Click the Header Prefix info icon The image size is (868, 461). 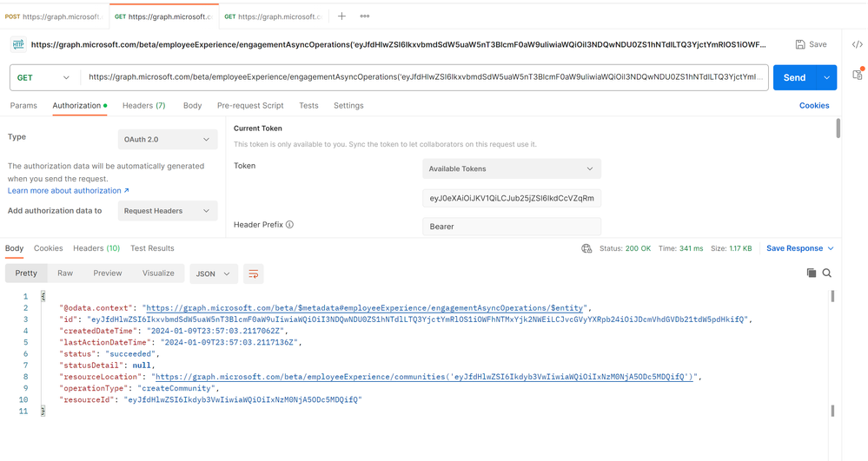click(x=289, y=225)
